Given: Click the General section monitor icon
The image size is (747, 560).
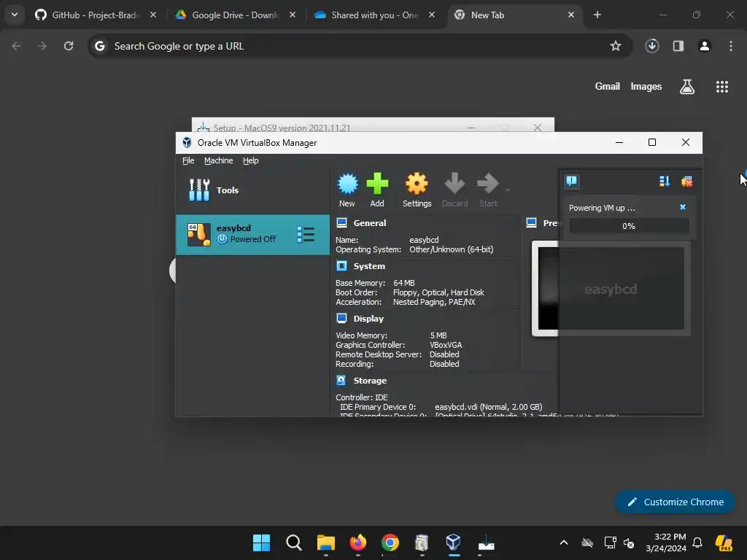Looking at the screenshot, I should click(x=341, y=222).
